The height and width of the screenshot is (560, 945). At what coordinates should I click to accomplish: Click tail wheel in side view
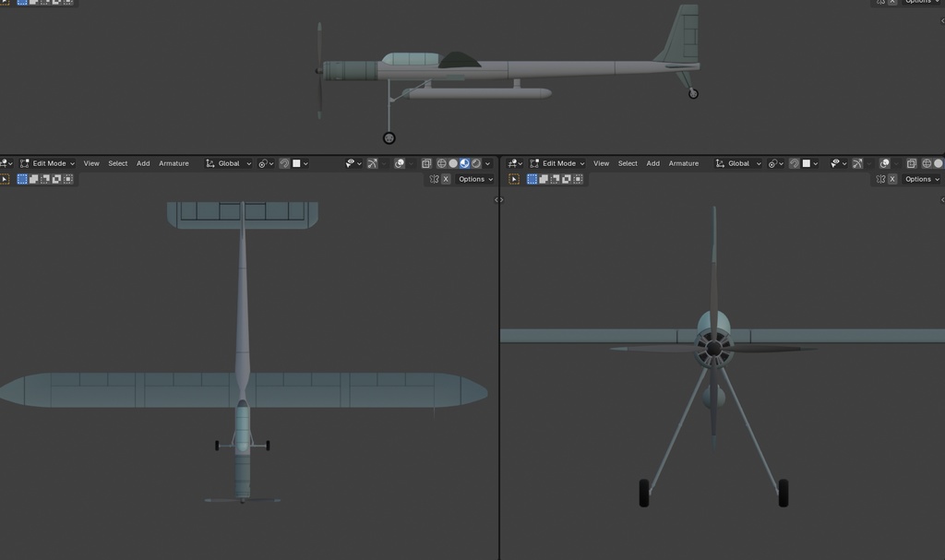click(x=693, y=93)
